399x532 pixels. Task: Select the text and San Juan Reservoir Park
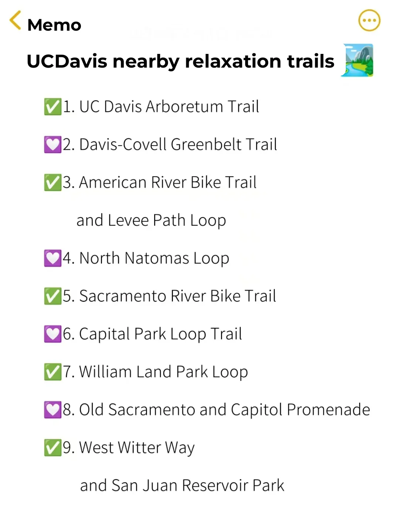pos(181,485)
